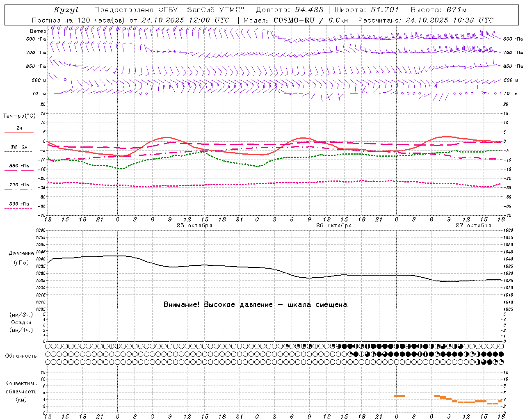Select the Широта: 51.701 header field
This screenshot has width=525, height=420.
pos(367,10)
